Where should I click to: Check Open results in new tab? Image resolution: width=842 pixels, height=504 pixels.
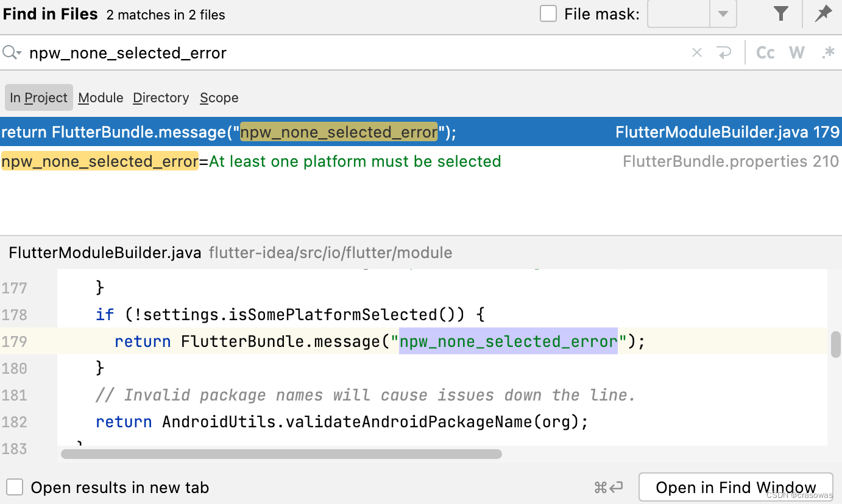point(15,488)
